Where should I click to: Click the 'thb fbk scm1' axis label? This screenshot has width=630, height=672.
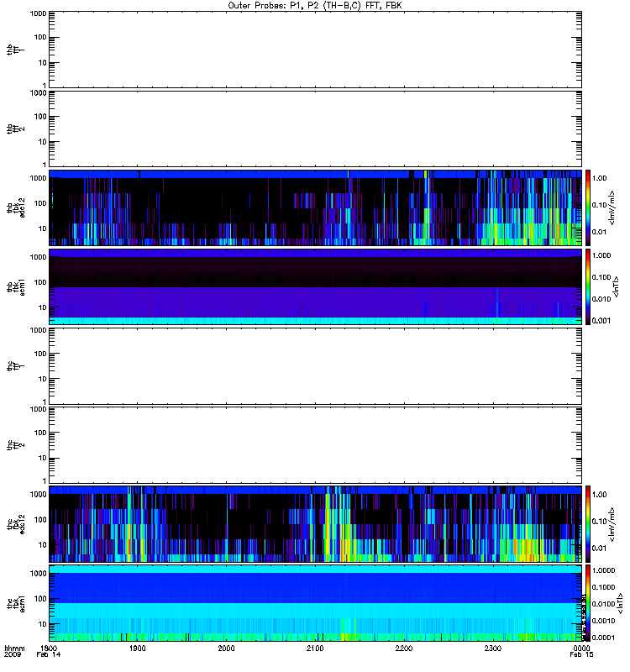click(16, 286)
